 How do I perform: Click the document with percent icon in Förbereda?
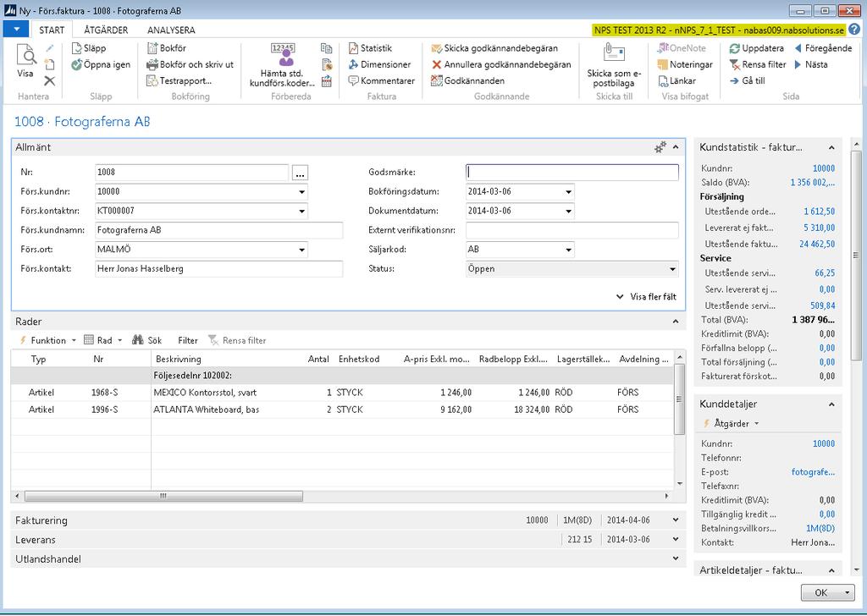click(x=326, y=64)
